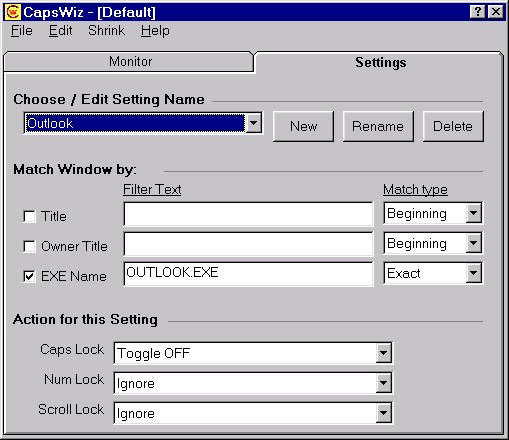
Task: Click the Scroll Lock label
Action: [x=71, y=409]
